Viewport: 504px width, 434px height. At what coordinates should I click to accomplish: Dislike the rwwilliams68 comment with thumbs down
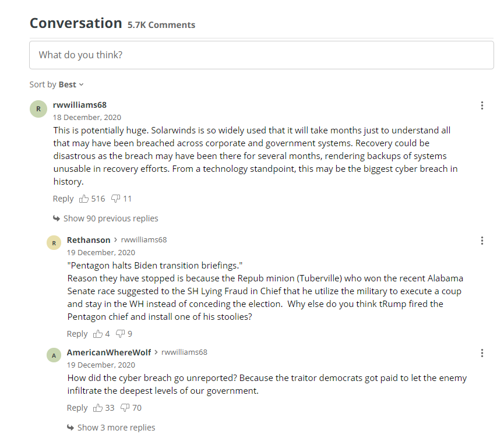(x=116, y=199)
